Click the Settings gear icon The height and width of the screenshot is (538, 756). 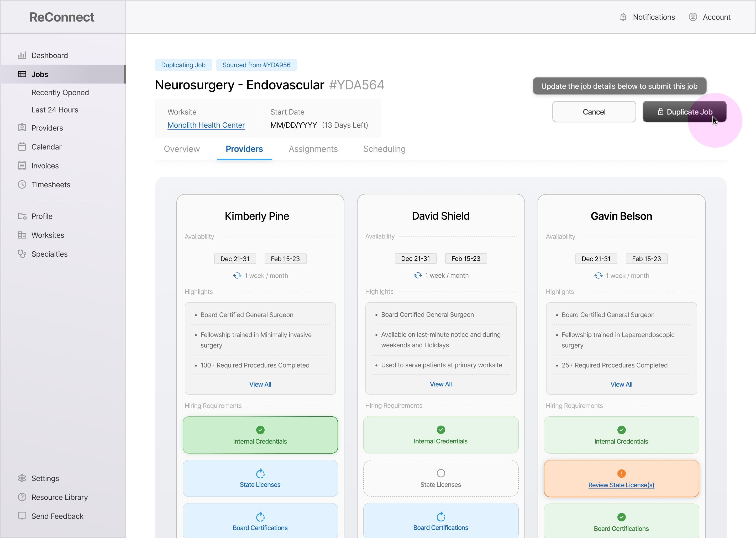22,478
